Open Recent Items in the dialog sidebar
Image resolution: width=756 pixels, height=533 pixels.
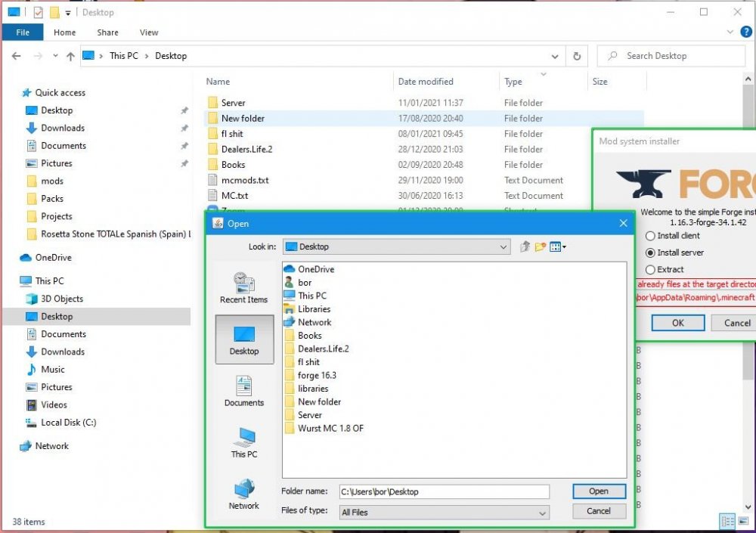point(243,288)
